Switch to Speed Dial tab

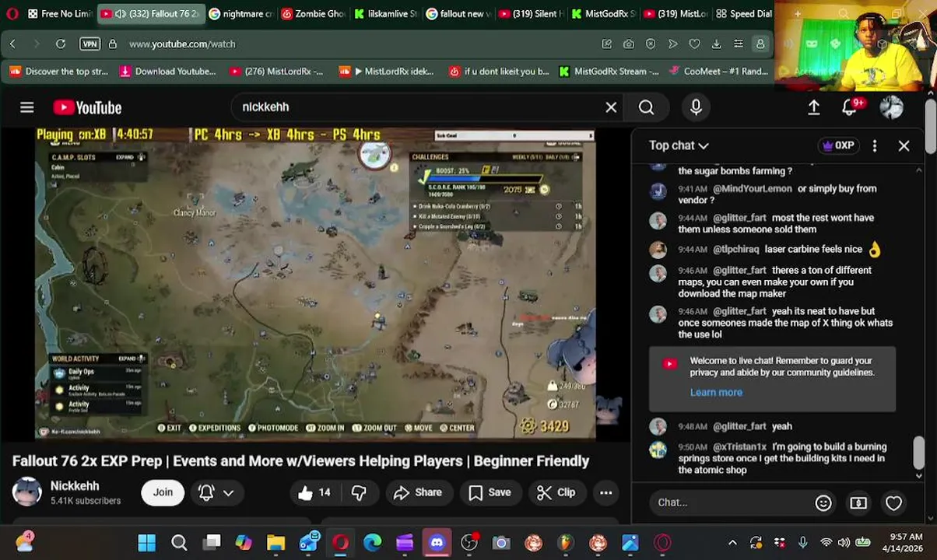point(746,13)
